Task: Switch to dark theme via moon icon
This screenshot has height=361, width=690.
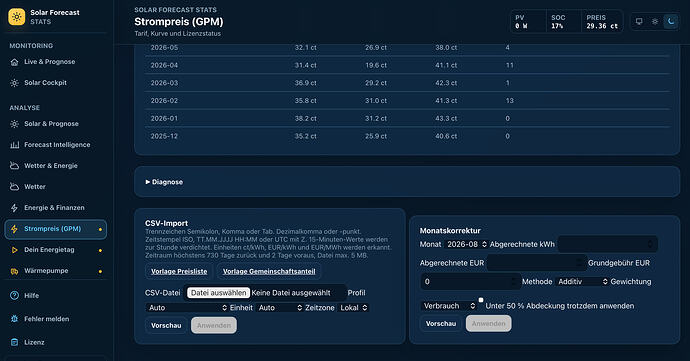Action: [x=671, y=21]
